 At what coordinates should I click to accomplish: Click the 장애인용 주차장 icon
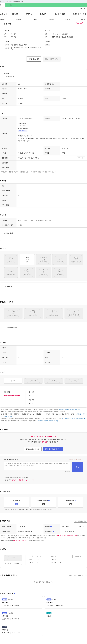[x=13, y=313]
